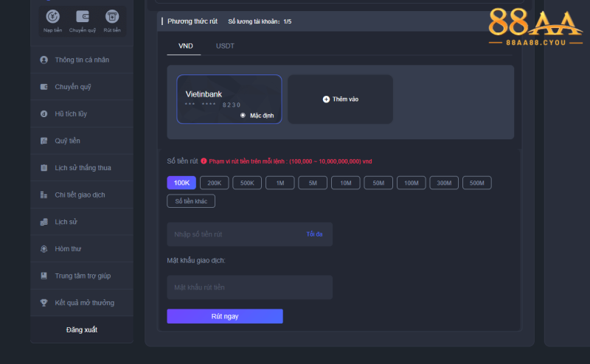Screen dimensions: 590x364
Task: Click the Số lượng tài khoản: 1/5 text
Action: 260,21
